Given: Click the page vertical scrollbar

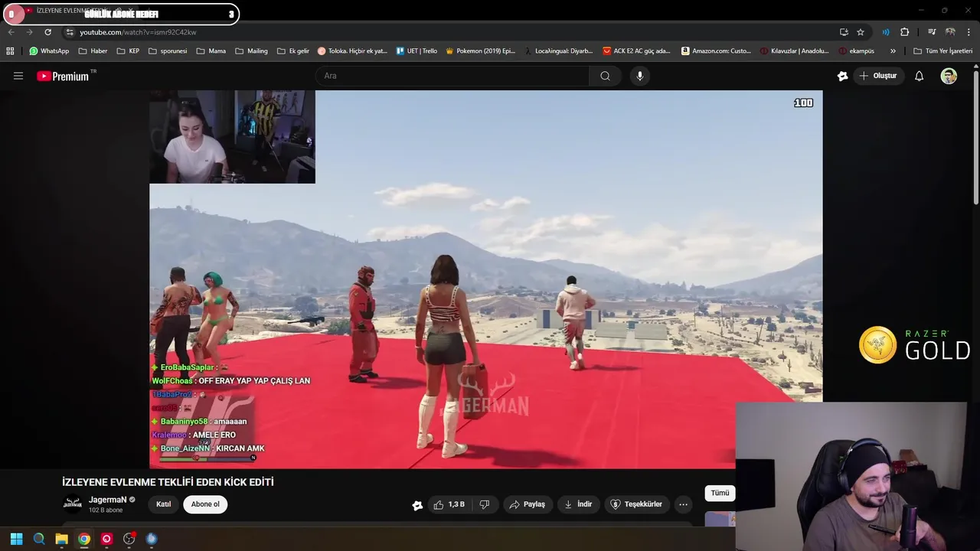Looking at the screenshot, I should 975,138.
